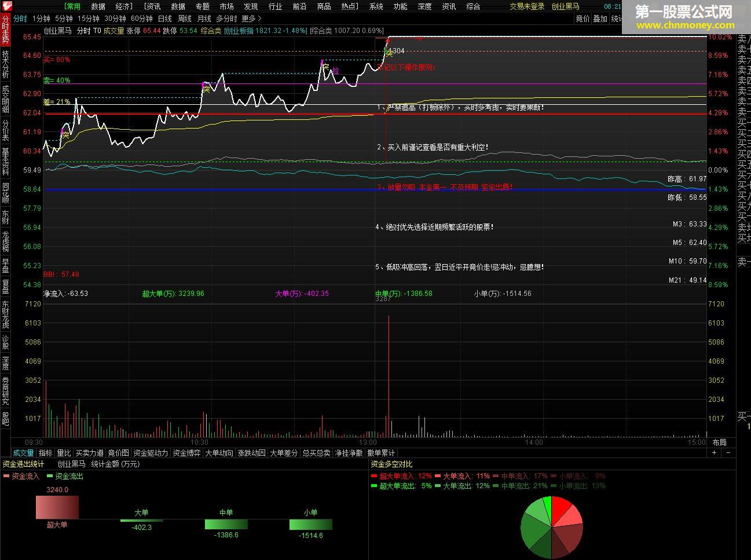Image resolution: width=751 pixels, height=560 pixels.
Task: Select the 涨跌动因 indicator tab
Action: click(x=251, y=453)
